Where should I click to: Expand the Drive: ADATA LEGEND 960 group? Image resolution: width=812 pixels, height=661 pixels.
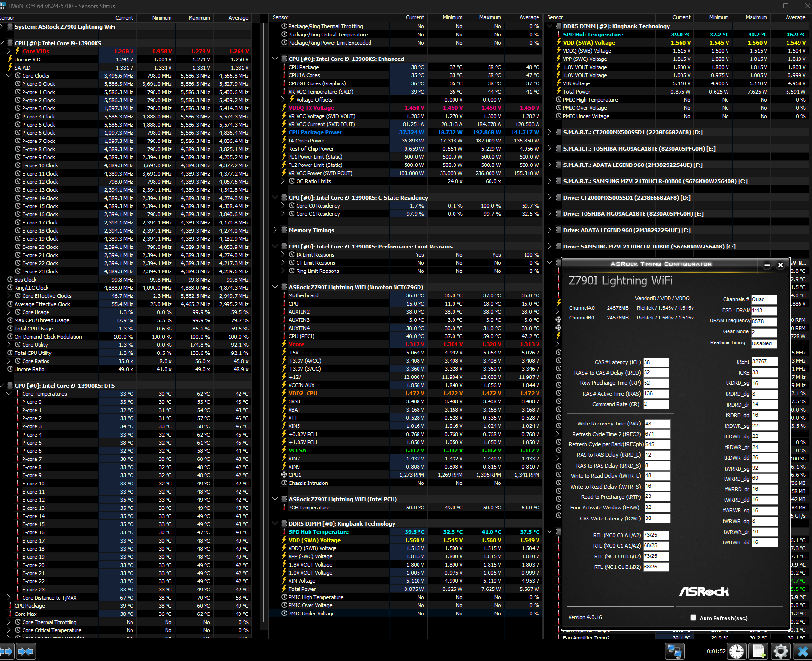click(x=549, y=230)
